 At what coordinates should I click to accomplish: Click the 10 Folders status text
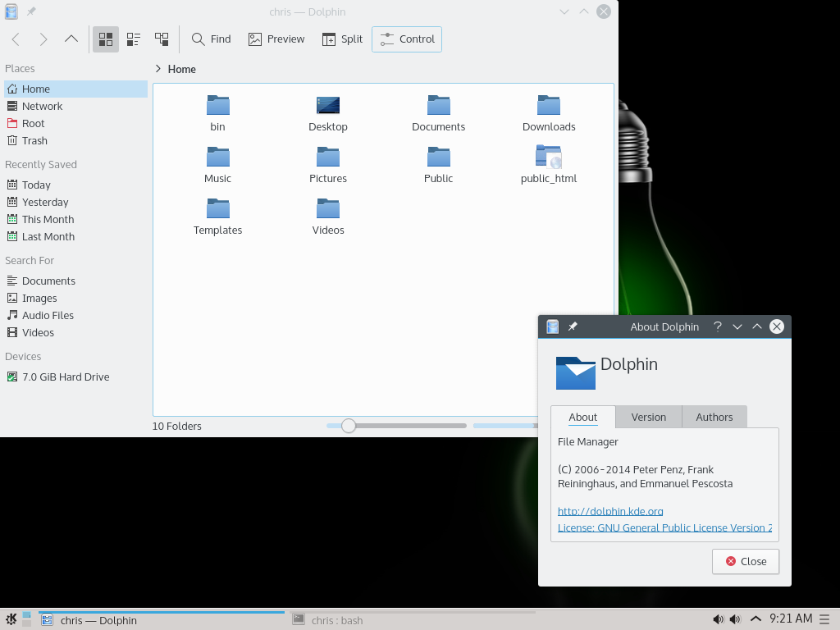tap(177, 426)
